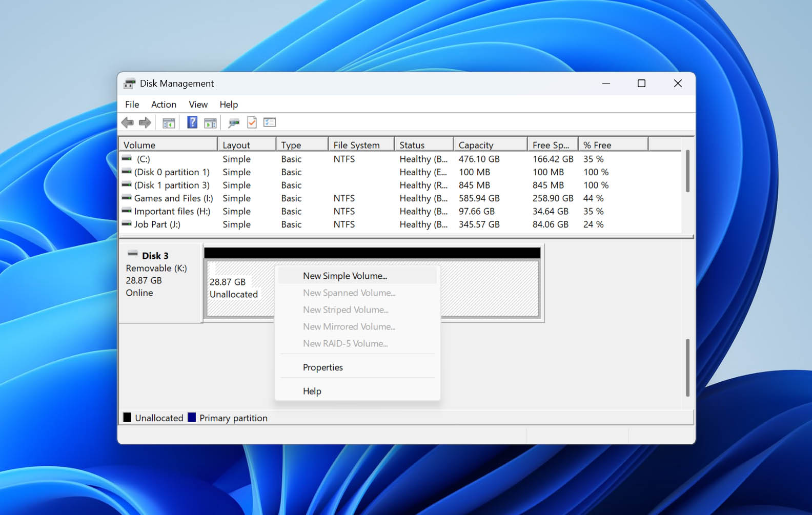Click the Healthy (R... status cell
Screen dimensions: 812x515
(423, 185)
